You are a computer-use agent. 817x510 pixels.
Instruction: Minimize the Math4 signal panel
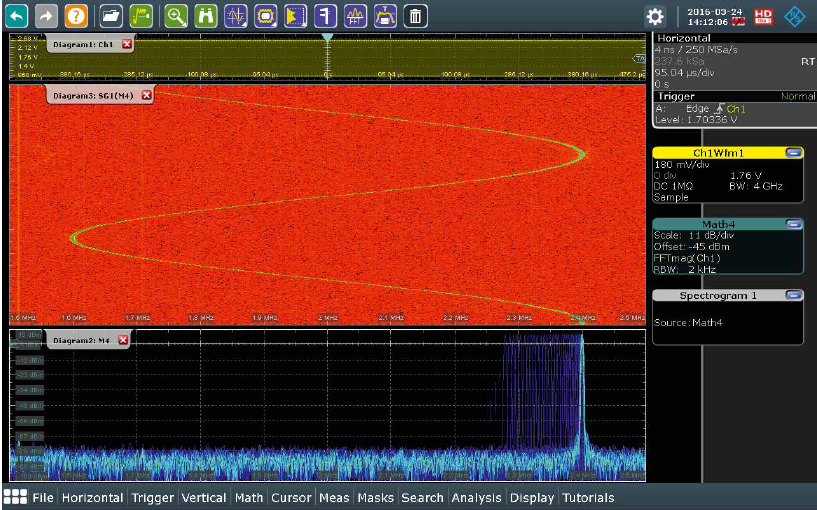point(793,225)
